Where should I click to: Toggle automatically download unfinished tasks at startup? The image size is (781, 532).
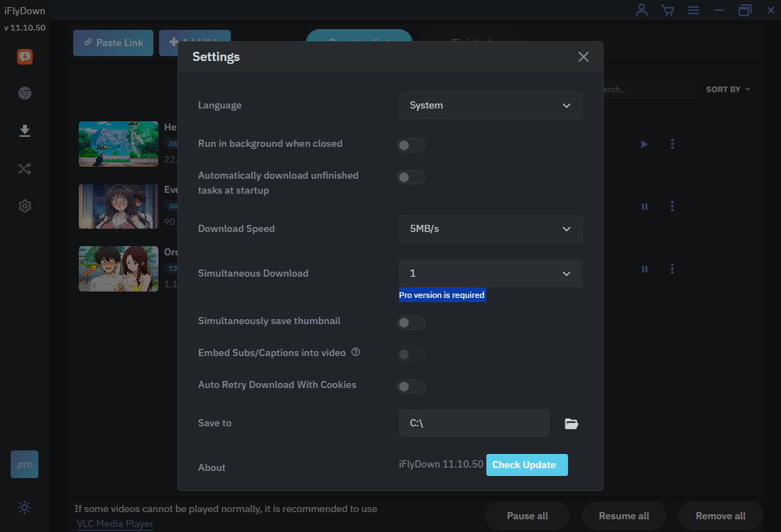point(410,177)
